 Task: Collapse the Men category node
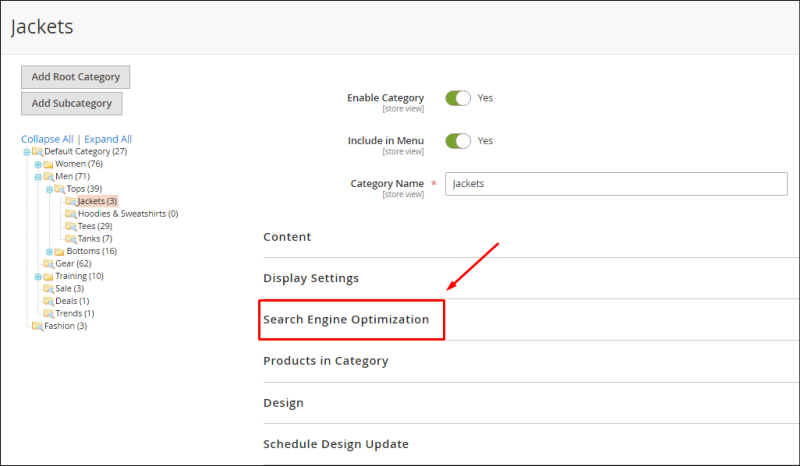(x=38, y=177)
